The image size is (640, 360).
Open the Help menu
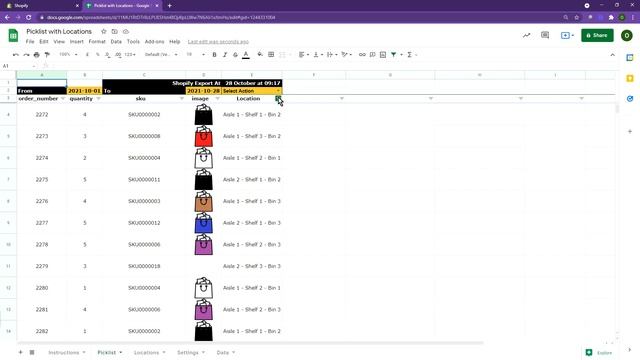(175, 42)
